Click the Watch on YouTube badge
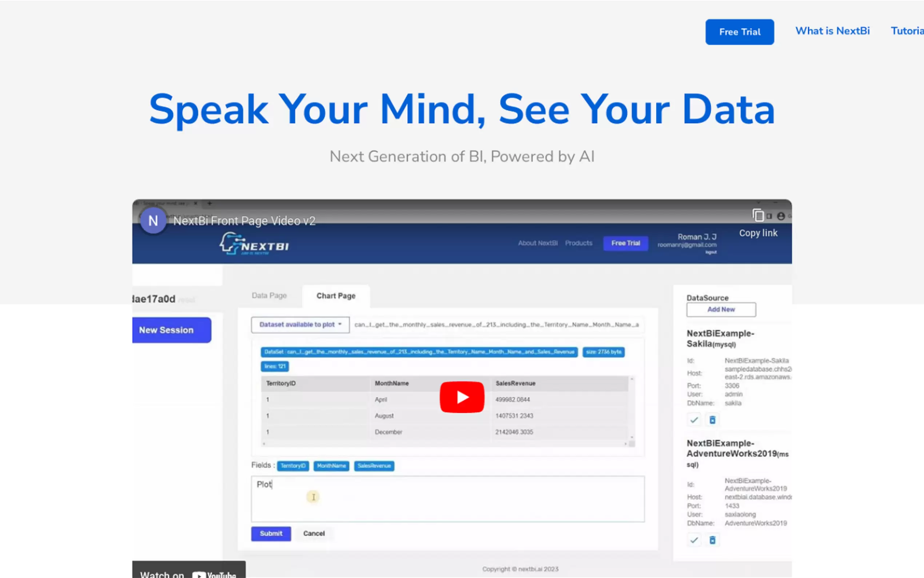 click(x=189, y=572)
